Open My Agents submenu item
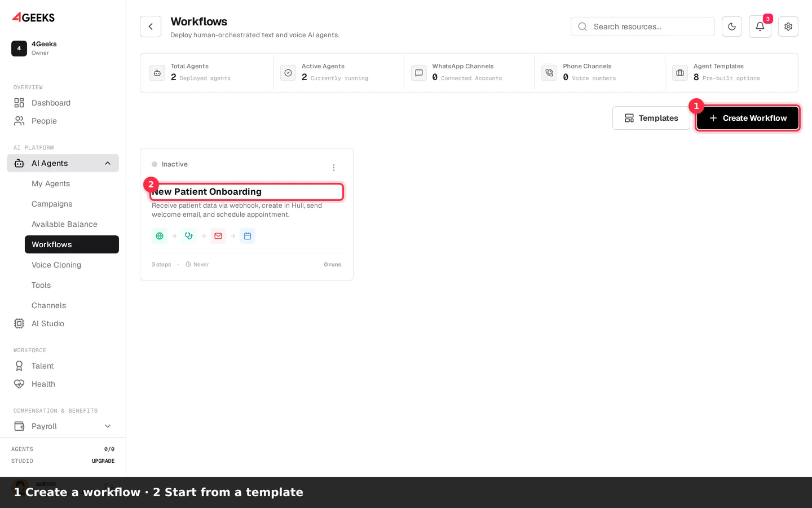812x508 pixels. (72, 183)
